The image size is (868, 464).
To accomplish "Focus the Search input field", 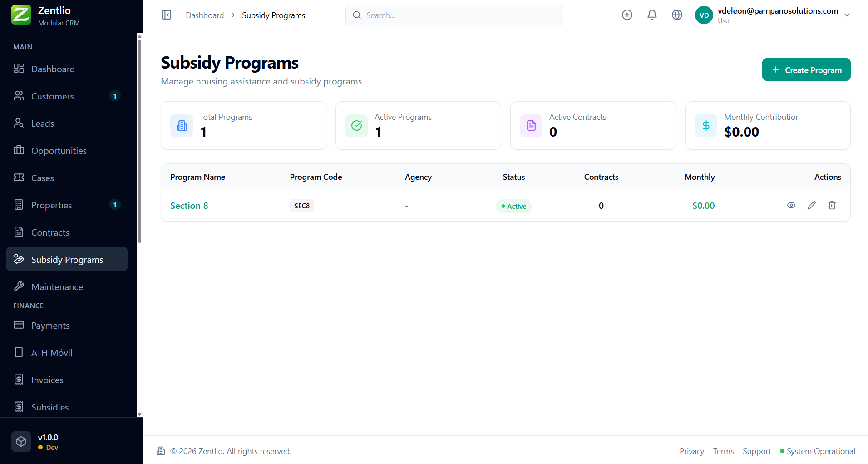I will 454,15.
